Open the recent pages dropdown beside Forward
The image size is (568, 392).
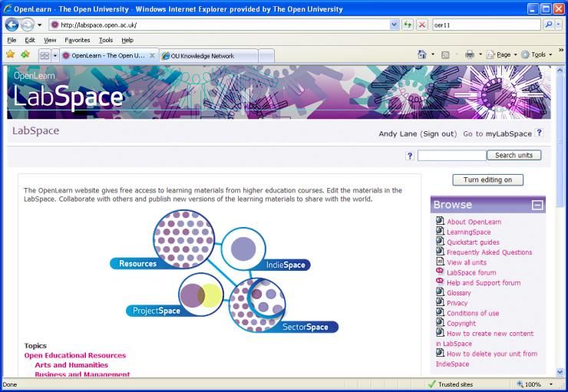(x=39, y=25)
